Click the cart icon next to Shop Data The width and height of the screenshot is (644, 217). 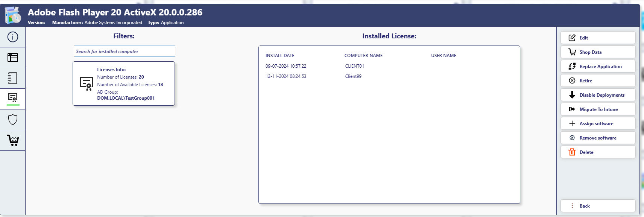pyautogui.click(x=572, y=52)
